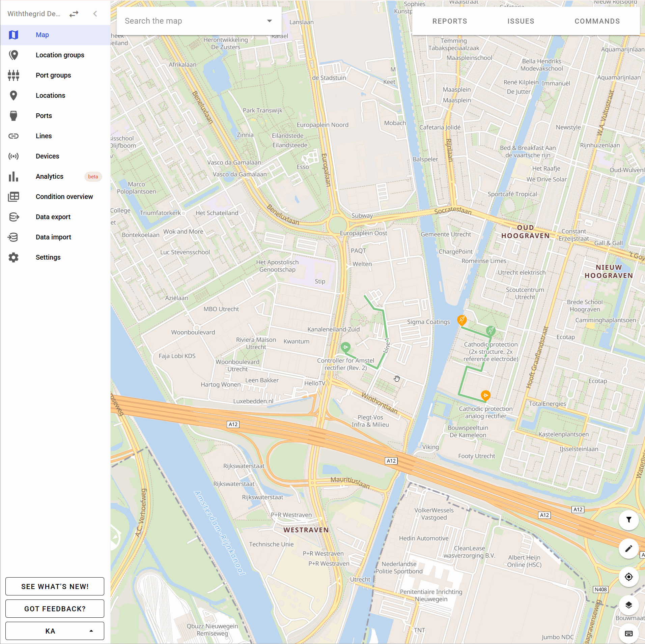Collapse the sidebar with chevron arrow
This screenshot has height=644, width=645.
click(x=95, y=14)
